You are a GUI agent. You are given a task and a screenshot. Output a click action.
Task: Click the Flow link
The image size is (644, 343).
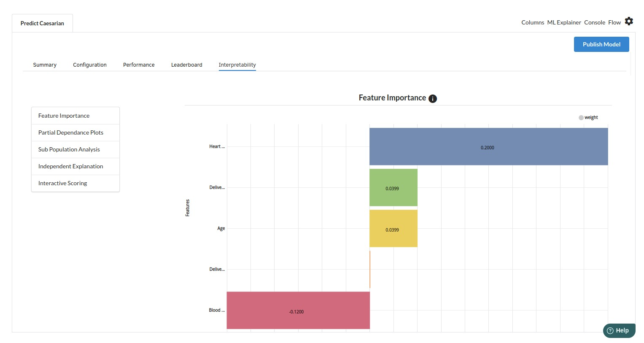tap(614, 23)
